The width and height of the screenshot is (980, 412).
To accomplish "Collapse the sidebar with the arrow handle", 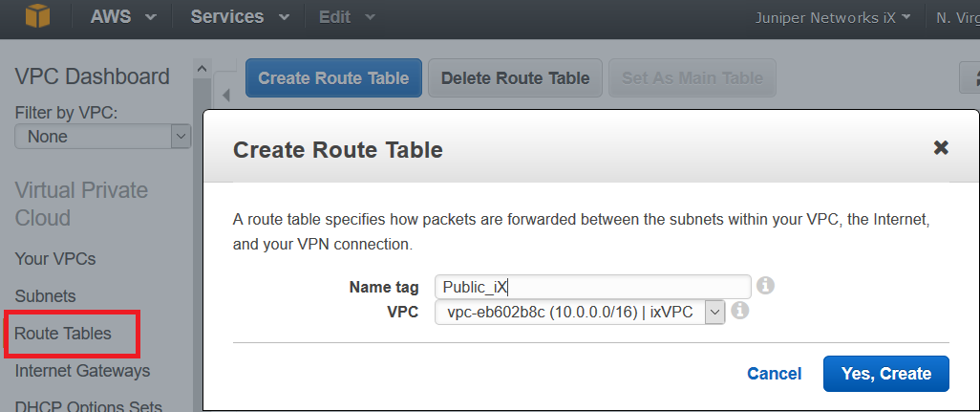I will [x=226, y=94].
